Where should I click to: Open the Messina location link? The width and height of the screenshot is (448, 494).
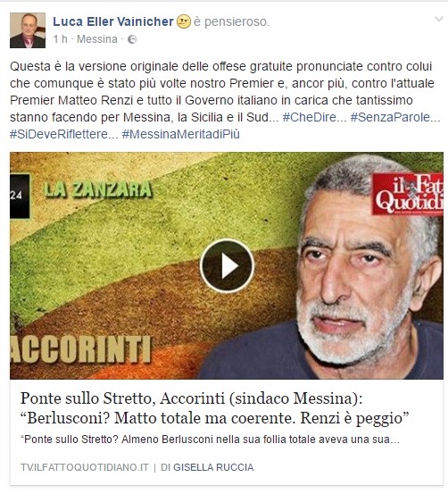pos(97,39)
